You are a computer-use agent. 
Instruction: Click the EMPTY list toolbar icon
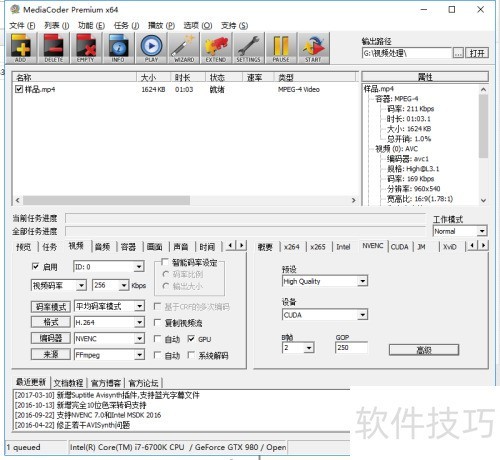click(86, 48)
